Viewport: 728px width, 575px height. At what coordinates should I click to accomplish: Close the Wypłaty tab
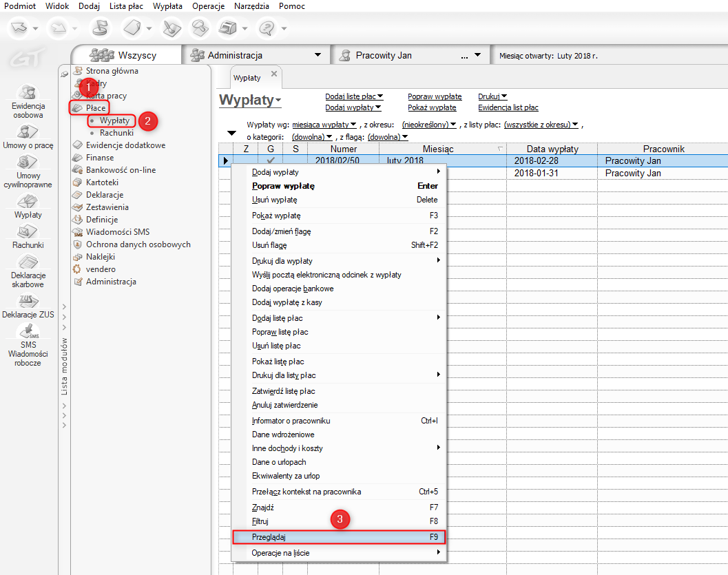(273, 74)
